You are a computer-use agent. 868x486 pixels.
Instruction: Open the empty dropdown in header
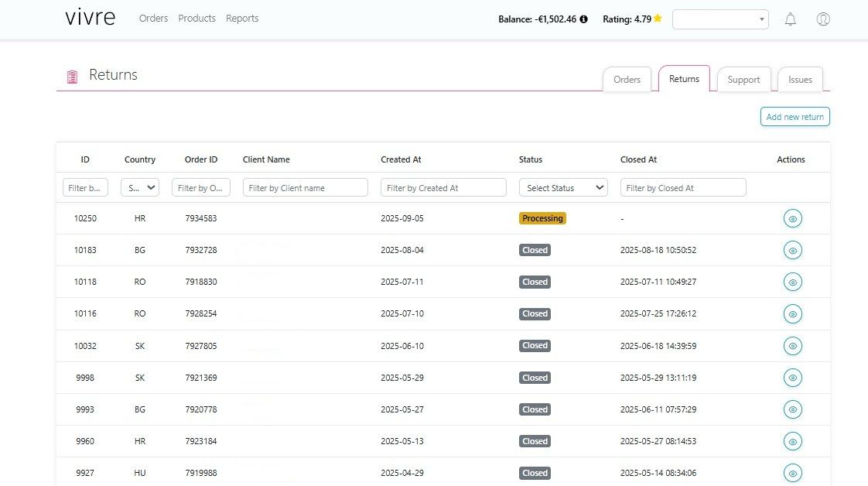point(720,19)
